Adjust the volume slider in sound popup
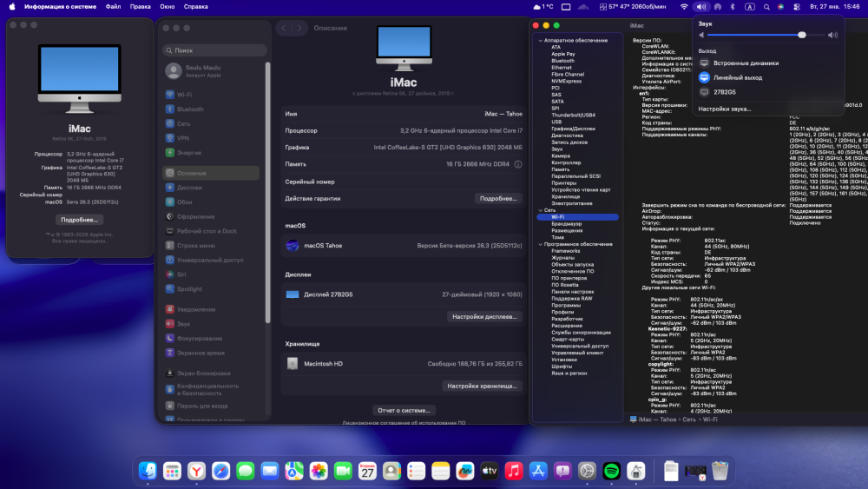 pyautogui.click(x=766, y=35)
